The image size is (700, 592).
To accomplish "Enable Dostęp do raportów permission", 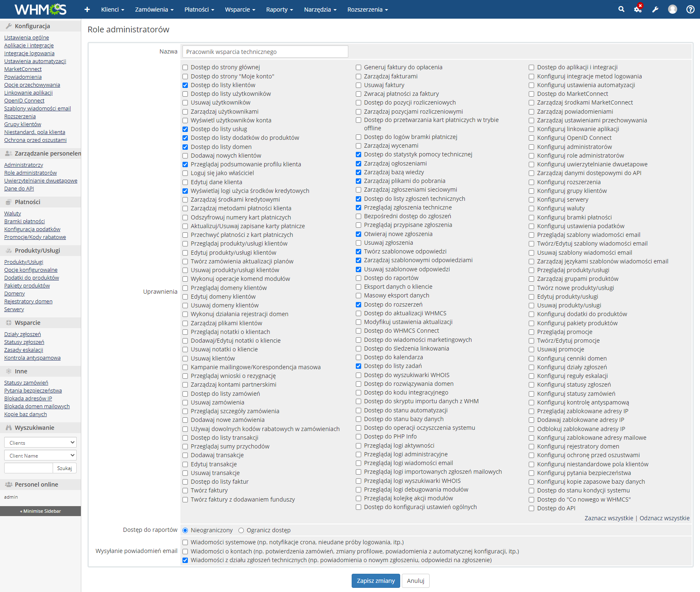I will [358, 278].
